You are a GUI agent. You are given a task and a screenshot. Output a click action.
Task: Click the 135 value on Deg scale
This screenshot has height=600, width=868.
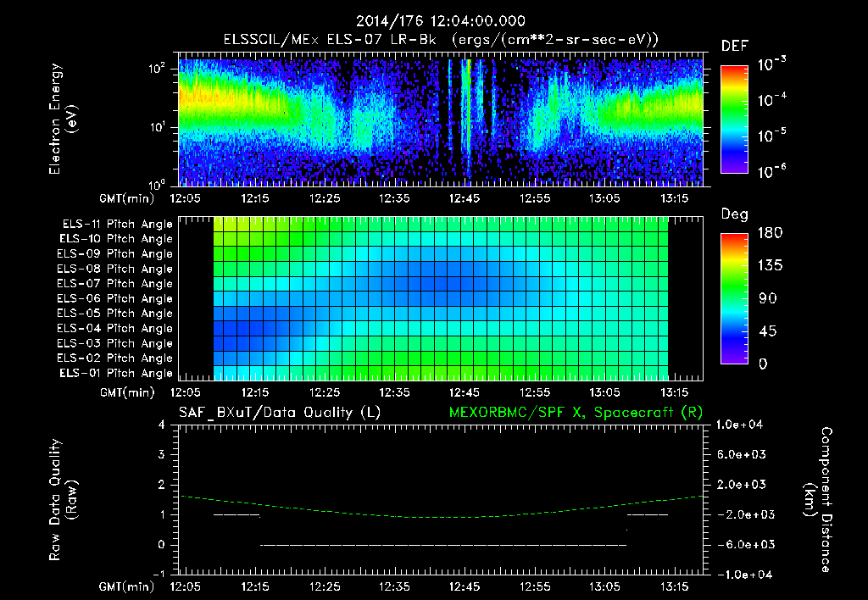[x=770, y=266]
